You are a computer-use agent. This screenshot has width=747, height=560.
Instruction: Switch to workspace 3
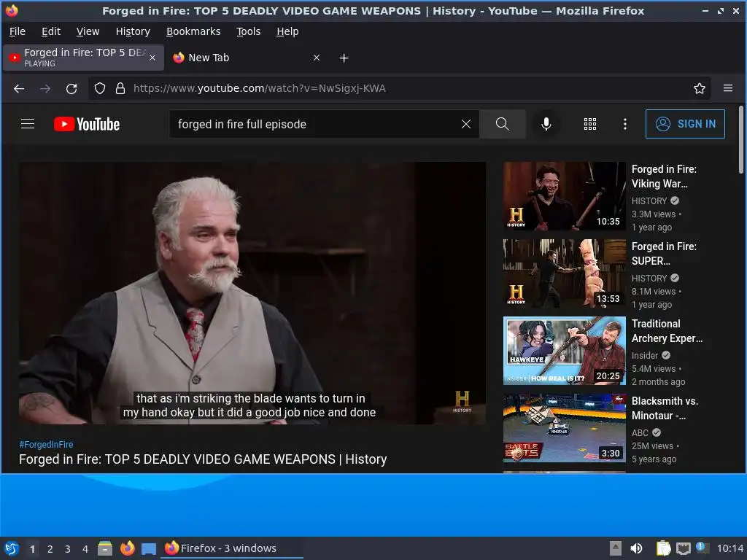tap(68, 549)
